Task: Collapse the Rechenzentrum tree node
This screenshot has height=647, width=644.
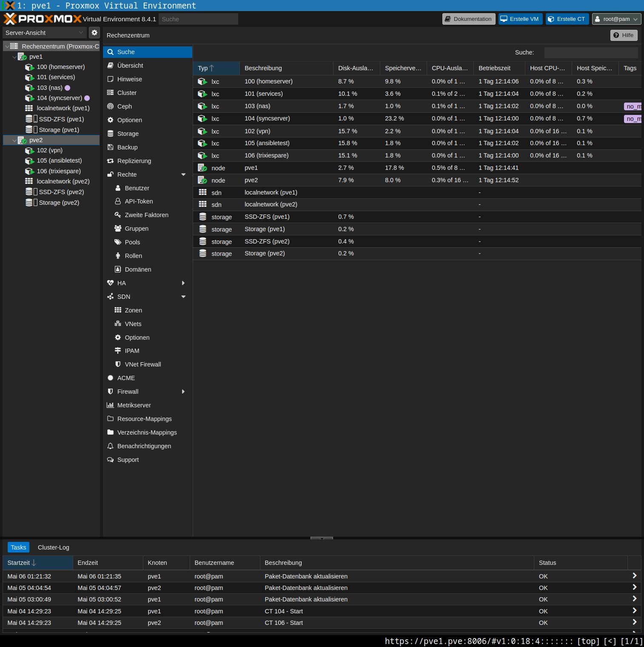Action: point(7,46)
